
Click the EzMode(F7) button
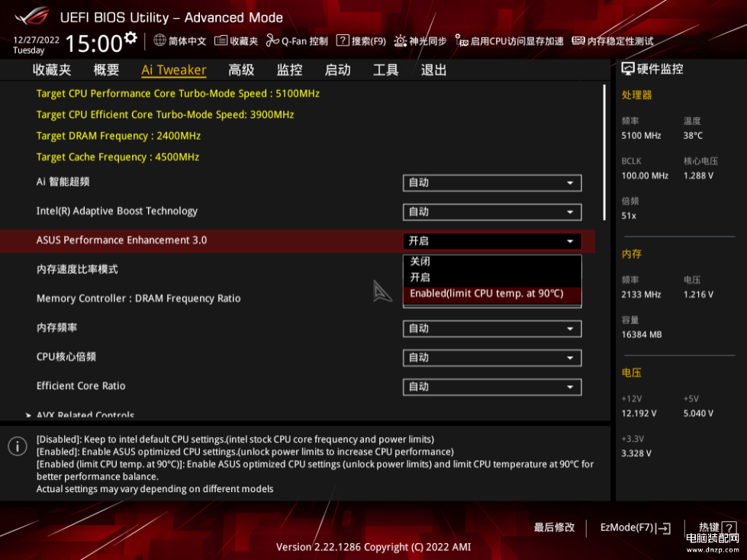(636, 528)
